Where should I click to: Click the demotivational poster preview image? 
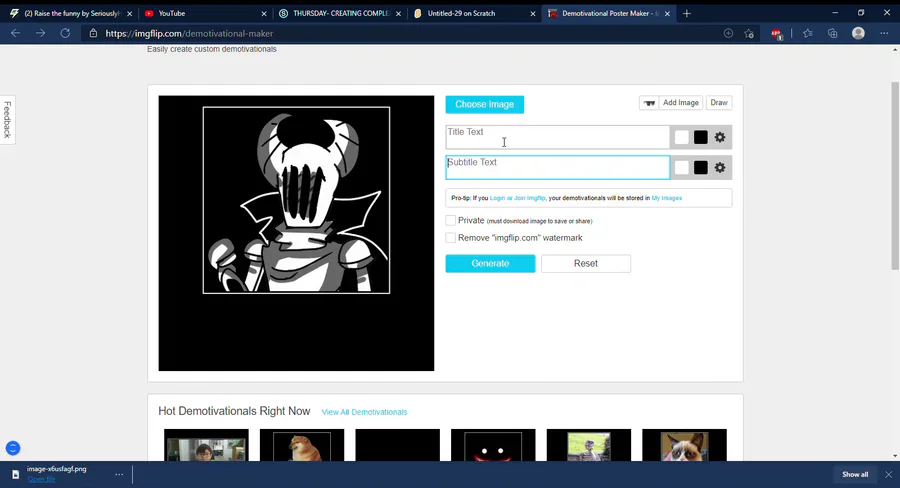pyautogui.click(x=296, y=233)
